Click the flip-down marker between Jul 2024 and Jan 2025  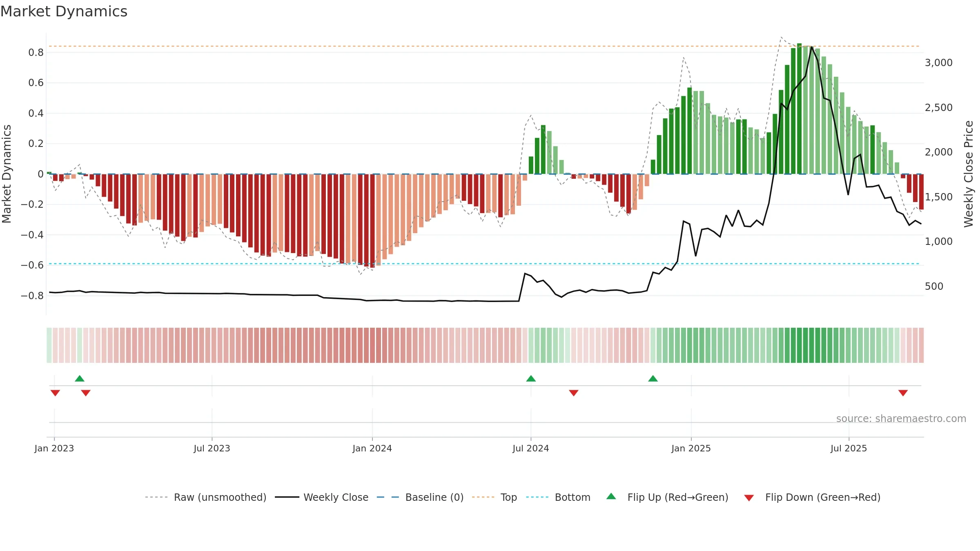tap(574, 393)
